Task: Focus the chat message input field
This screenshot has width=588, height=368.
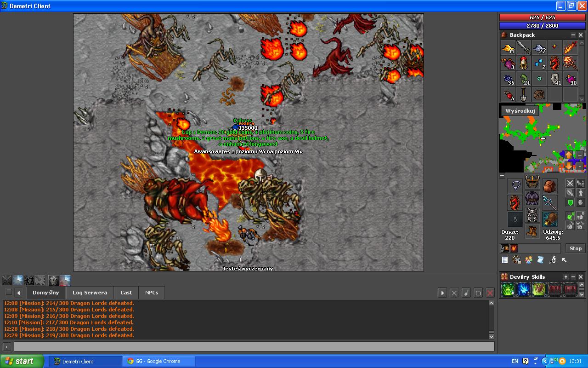Action: [254, 346]
